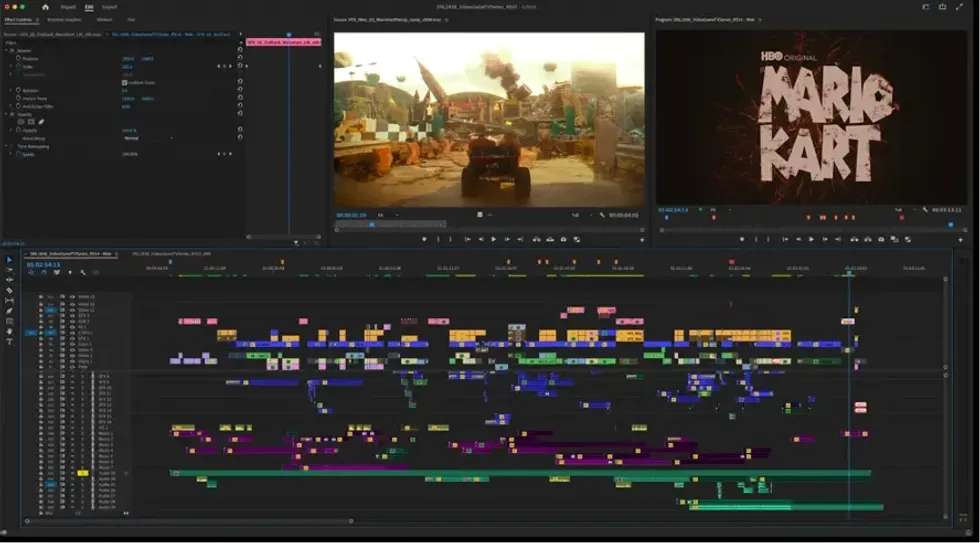Click the timeline playhead timecode 01:02:54:13
Screen dimensions: 980x543
(x=43, y=265)
